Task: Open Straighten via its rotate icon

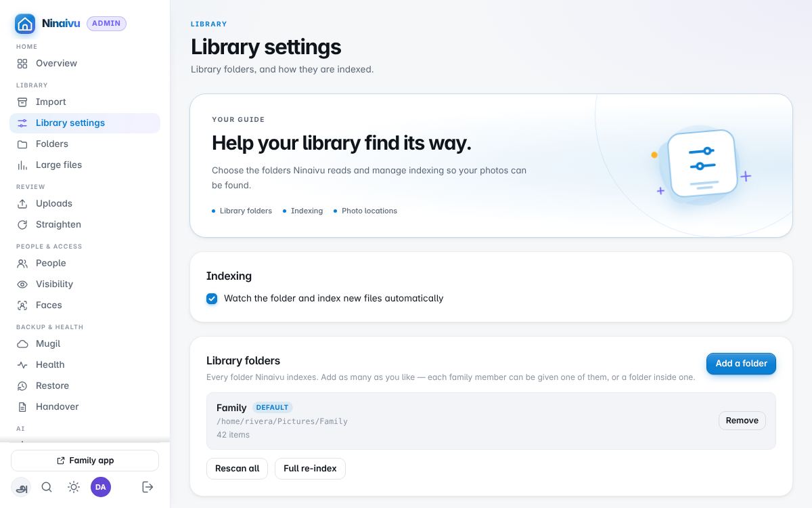Action: point(22,224)
